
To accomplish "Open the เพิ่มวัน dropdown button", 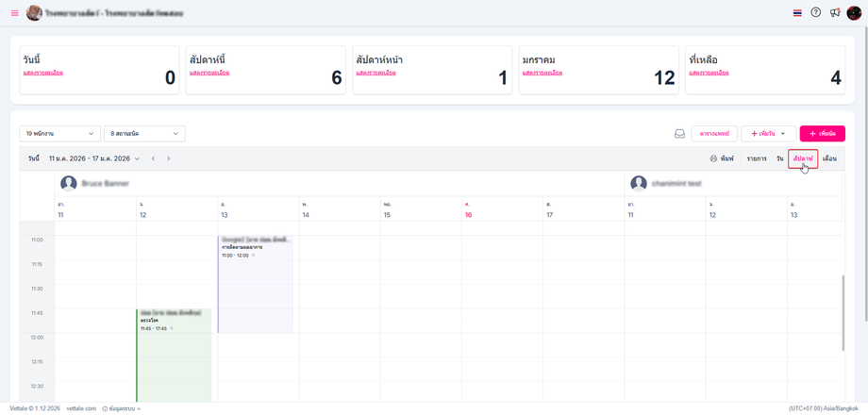I will [x=768, y=134].
